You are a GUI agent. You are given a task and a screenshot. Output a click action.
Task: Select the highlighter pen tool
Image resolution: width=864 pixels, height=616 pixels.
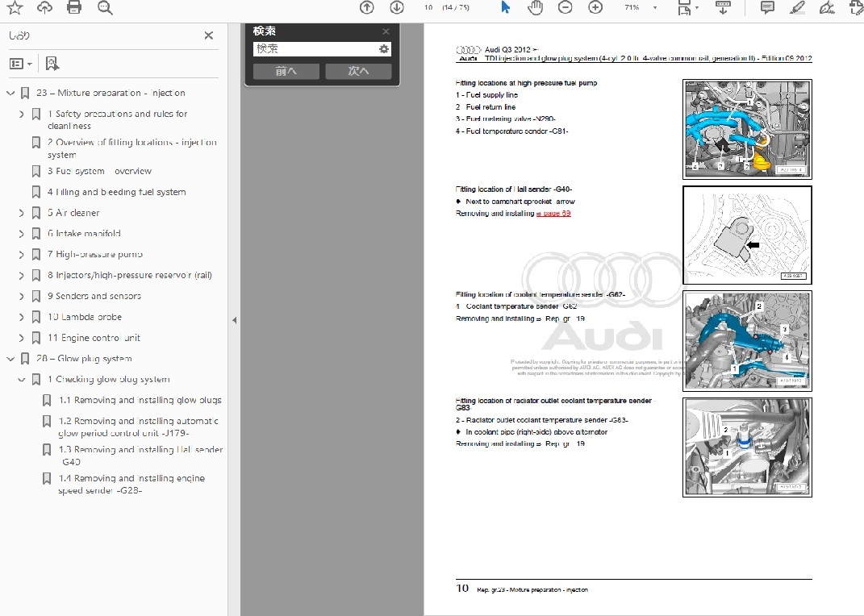coord(797,7)
